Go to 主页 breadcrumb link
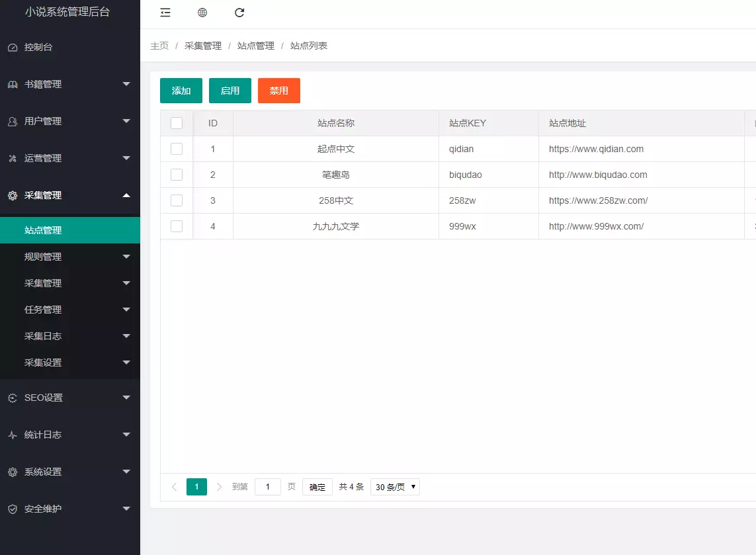 click(159, 46)
